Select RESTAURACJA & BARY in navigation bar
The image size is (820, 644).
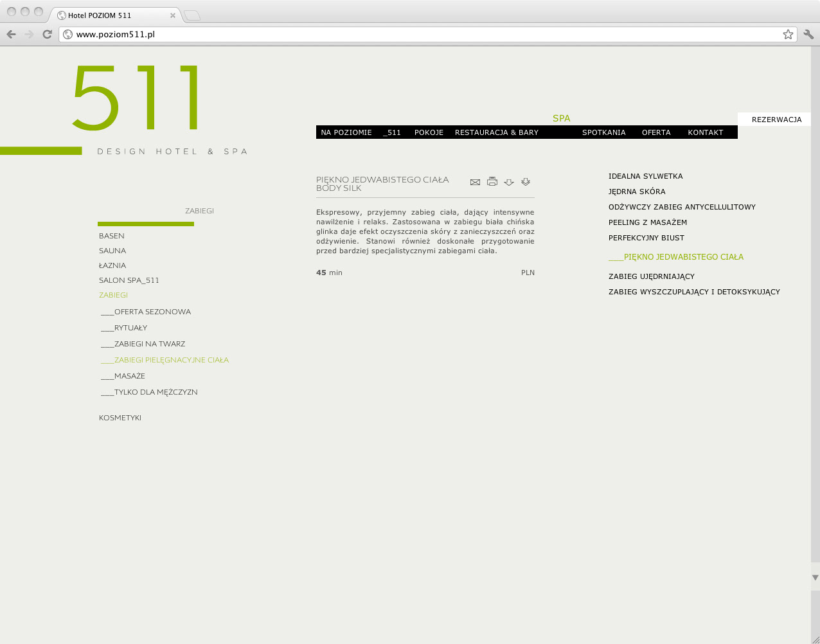(496, 132)
